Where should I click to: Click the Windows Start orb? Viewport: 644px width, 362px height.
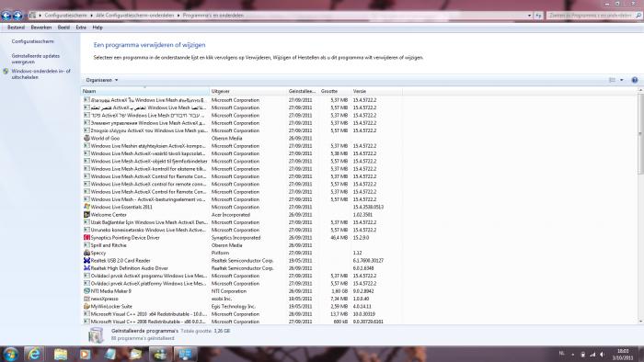pos(10,354)
